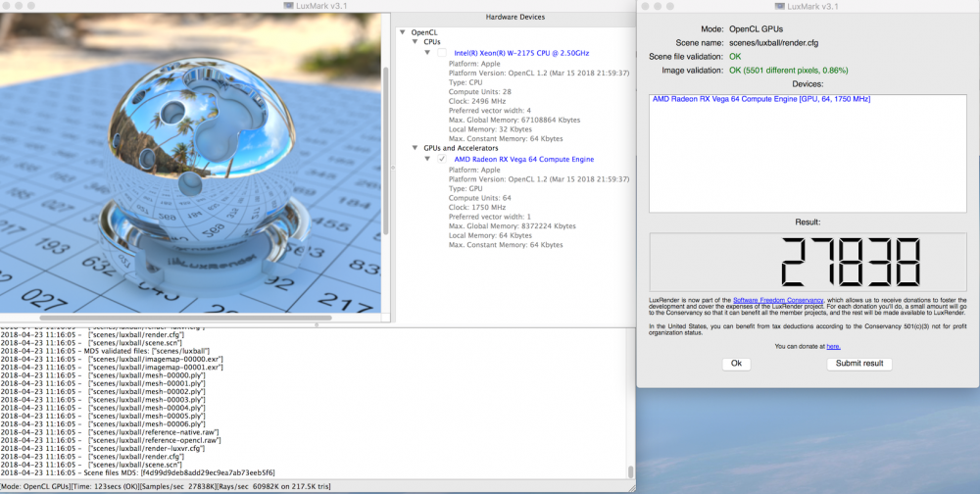Image resolution: width=980 pixels, height=494 pixels.
Task: Click the 'scenes/luxball/render-luxvr.cfg' log line
Action: coord(103,448)
